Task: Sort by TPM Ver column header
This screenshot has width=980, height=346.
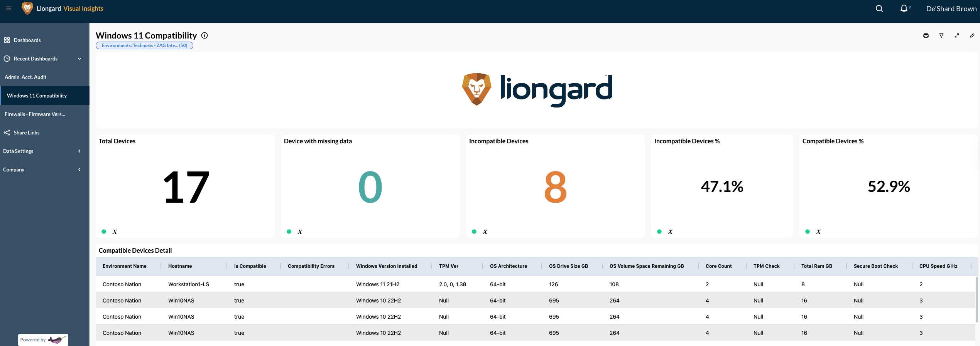Action: 449,266
